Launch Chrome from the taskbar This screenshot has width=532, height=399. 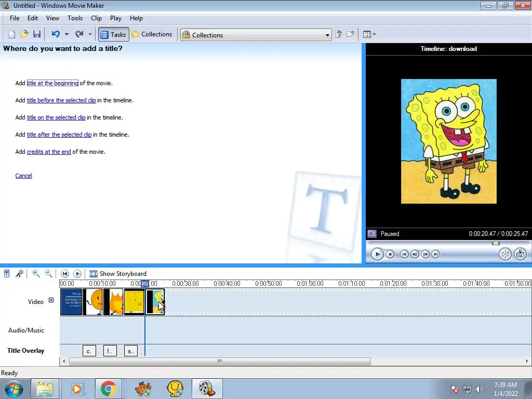[x=108, y=389]
